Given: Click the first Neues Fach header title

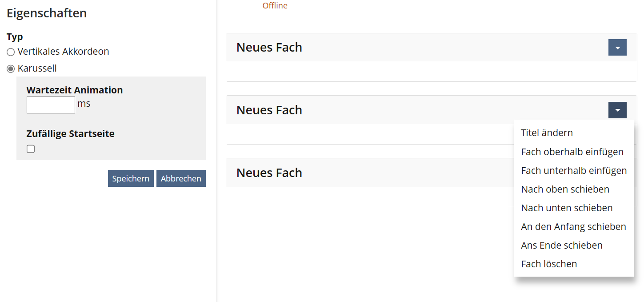Looking at the screenshot, I should (269, 48).
